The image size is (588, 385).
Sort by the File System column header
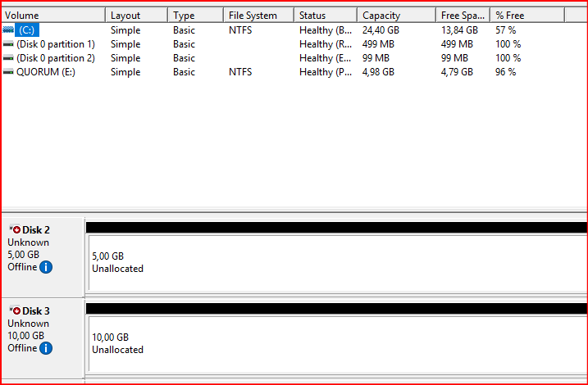[x=258, y=16]
